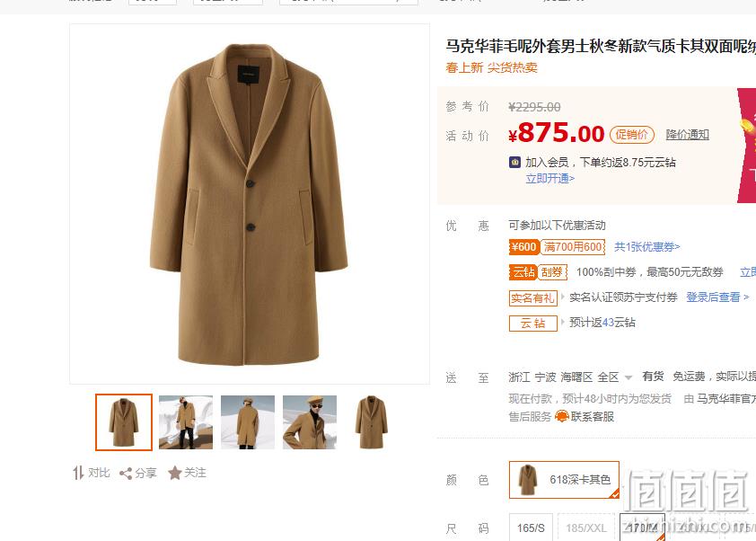Select the second model thumbnail photo
756x541 pixels.
pyautogui.click(x=186, y=422)
